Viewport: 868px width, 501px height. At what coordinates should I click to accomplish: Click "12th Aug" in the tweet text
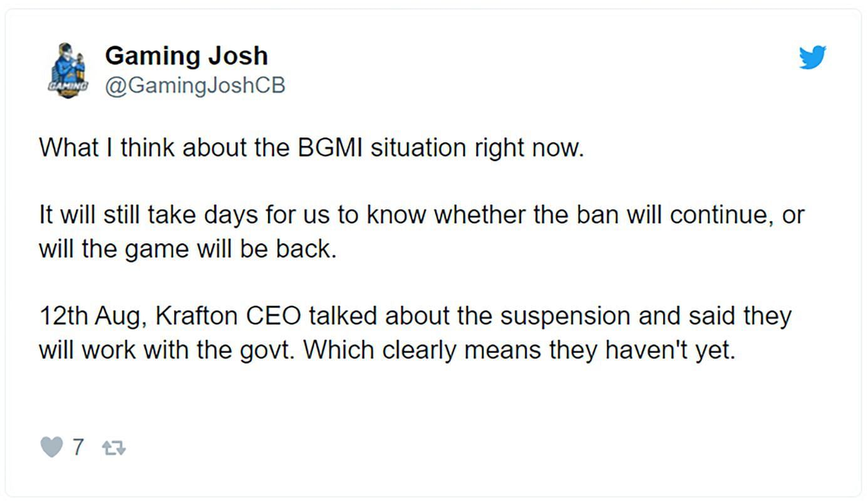pos(93,316)
